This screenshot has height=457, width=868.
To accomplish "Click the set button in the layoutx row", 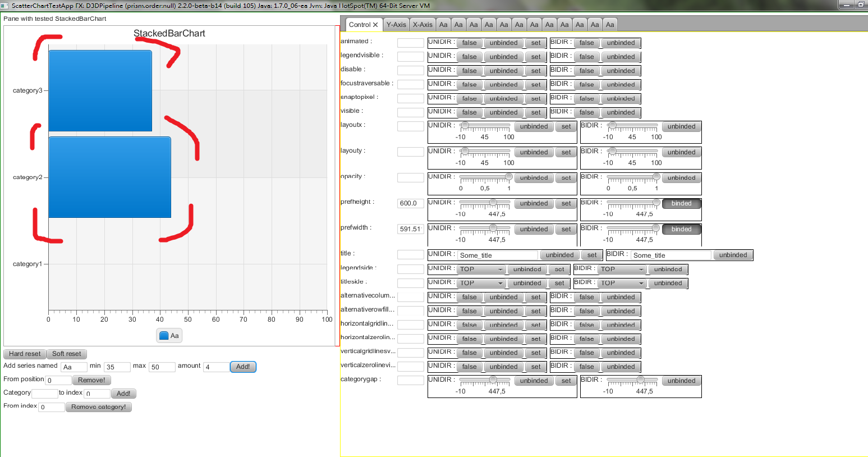I will tap(566, 126).
